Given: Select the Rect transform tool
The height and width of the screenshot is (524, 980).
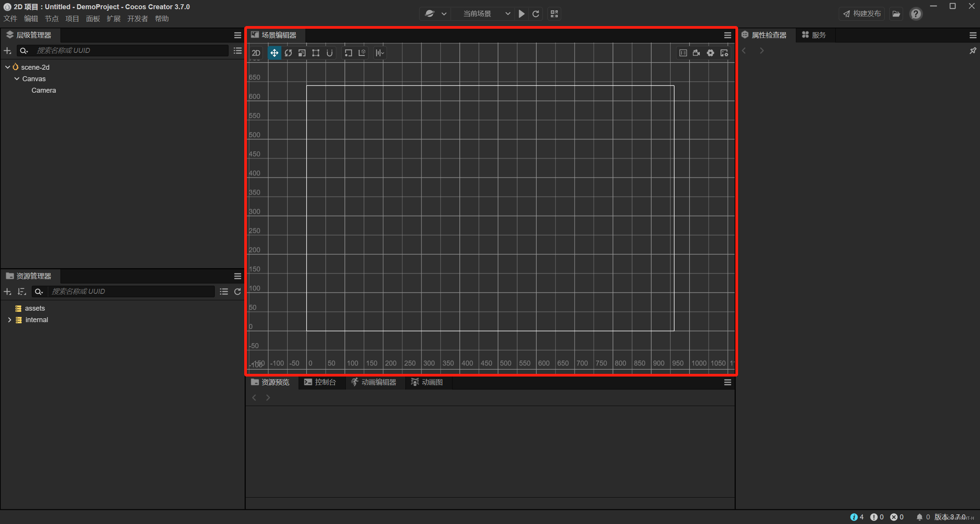Looking at the screenshot, I should click(316, 53).
